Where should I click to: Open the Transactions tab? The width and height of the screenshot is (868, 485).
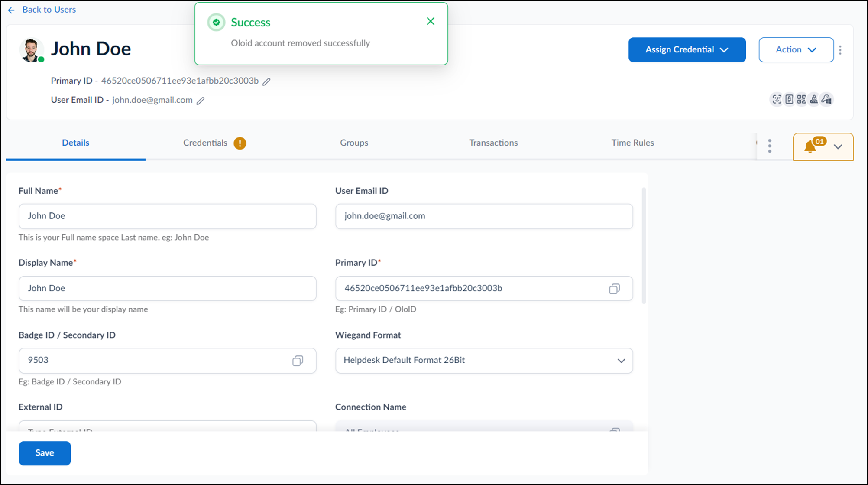pos(493,143)
